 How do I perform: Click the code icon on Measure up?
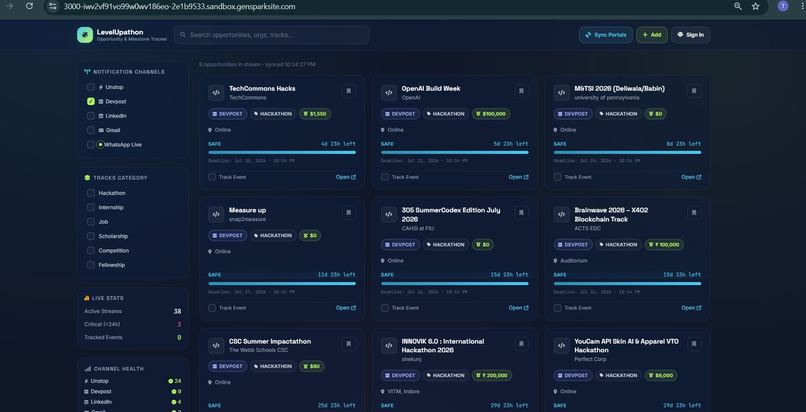216,214
